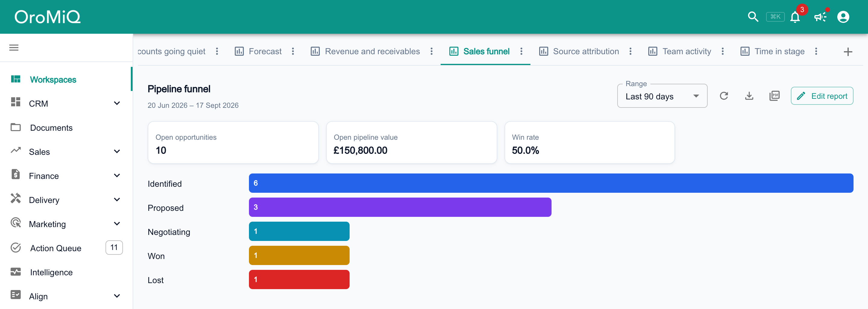Click the Command-K shortcut badge
Viewport: 868px width, 309px height.
(775, 17)
